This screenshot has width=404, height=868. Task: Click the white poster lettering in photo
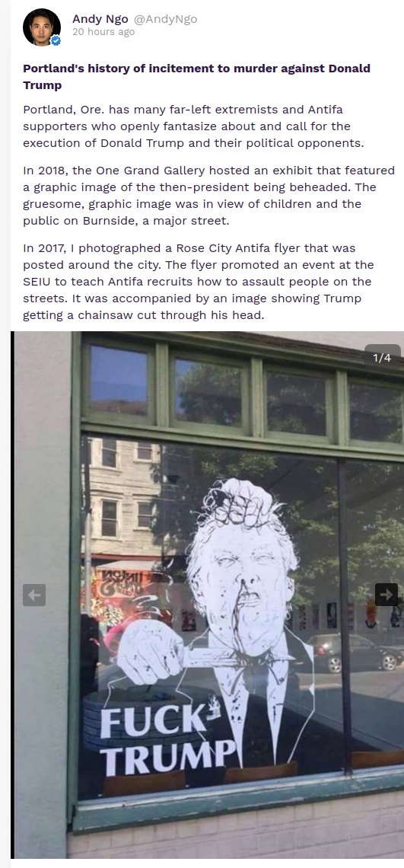pos(169,741)
